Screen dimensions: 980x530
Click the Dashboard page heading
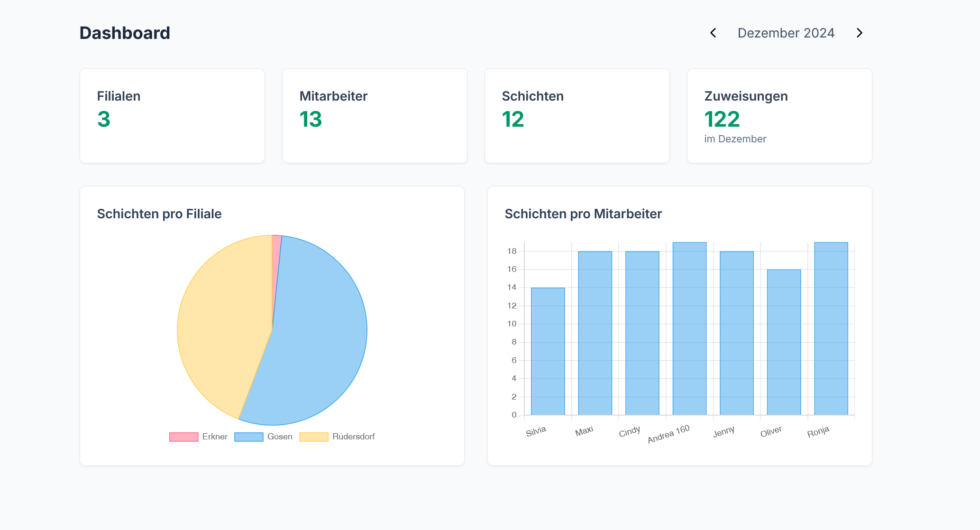[125, 33]
